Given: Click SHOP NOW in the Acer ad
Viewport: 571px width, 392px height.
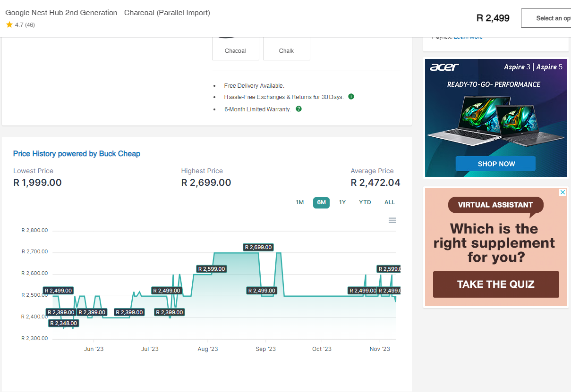Looking at the screenshot, I should [495, 164].
